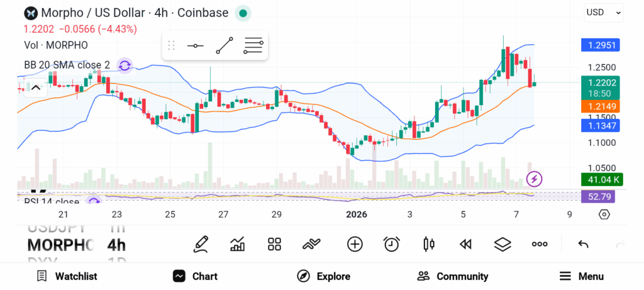Open the three-dots more options menu
This screenshot has width=644, height=290.
(x=540, y=244)
